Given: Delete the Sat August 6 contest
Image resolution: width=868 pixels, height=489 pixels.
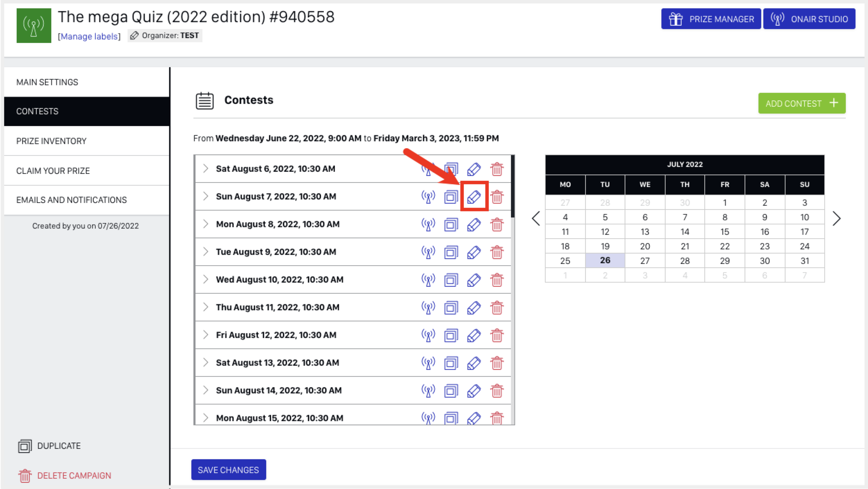Looking at the screenshot, I should (497, 169).
